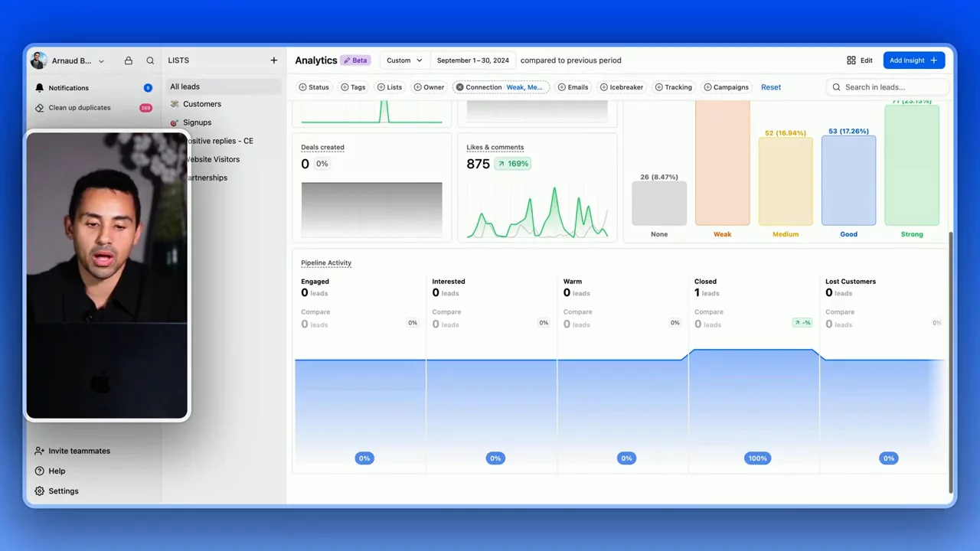Open the September 1–30, 2024 date picker
This screenshot has height=551, width=980.
(472, 60)
